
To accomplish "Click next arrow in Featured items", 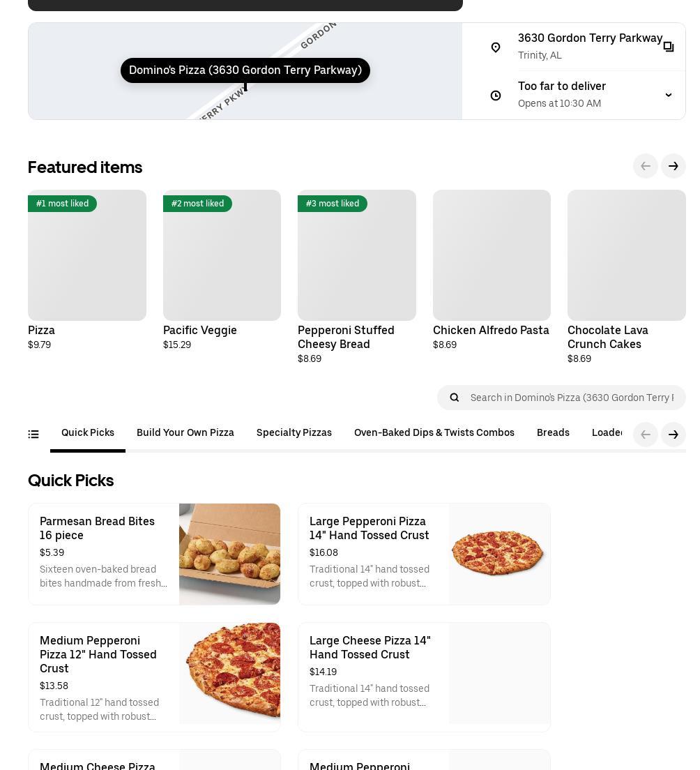I will (673, 166).
